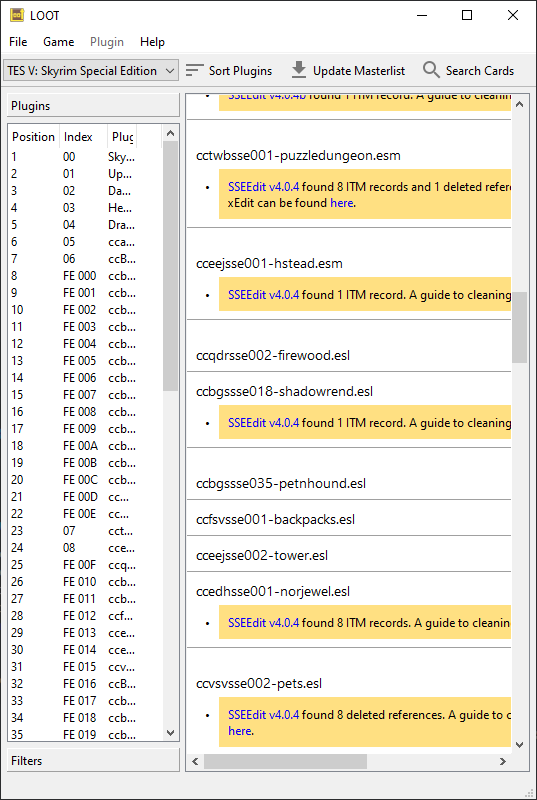Select the ccbgssse035-petnhound.esl card title
537x800 pixels.
(x=281, y=483)
